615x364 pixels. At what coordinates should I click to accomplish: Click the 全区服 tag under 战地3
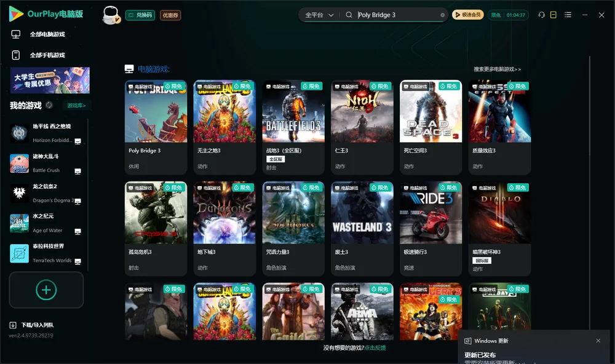276,159
